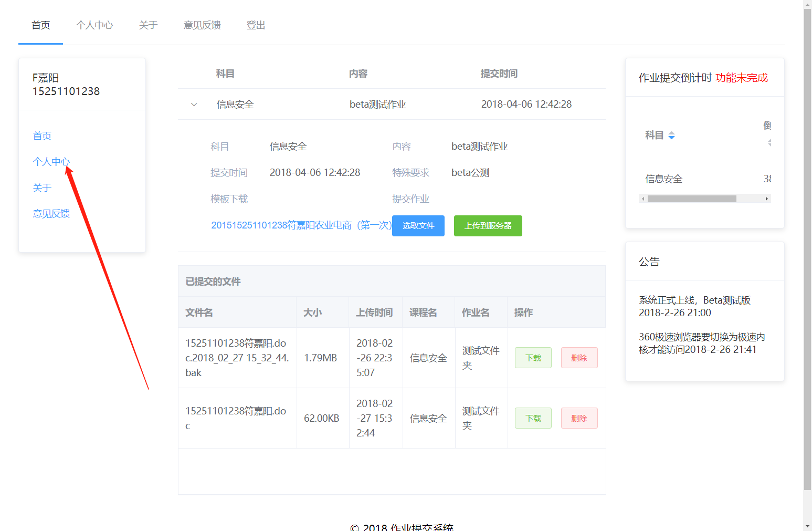Viewport: 812px width, 531px height.
Task: Click the page vertical scrollbar down arrow
Action: tap(807, 526)
